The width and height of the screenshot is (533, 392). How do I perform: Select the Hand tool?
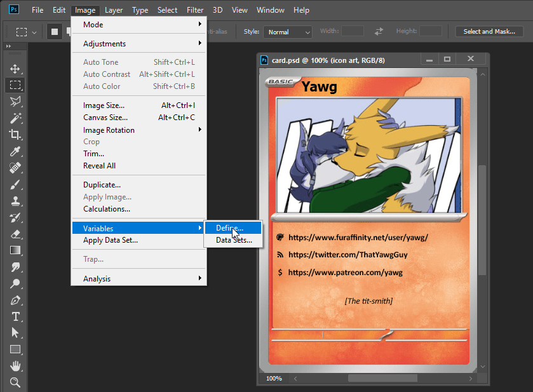pyautogui.click(x=15, y=366)
